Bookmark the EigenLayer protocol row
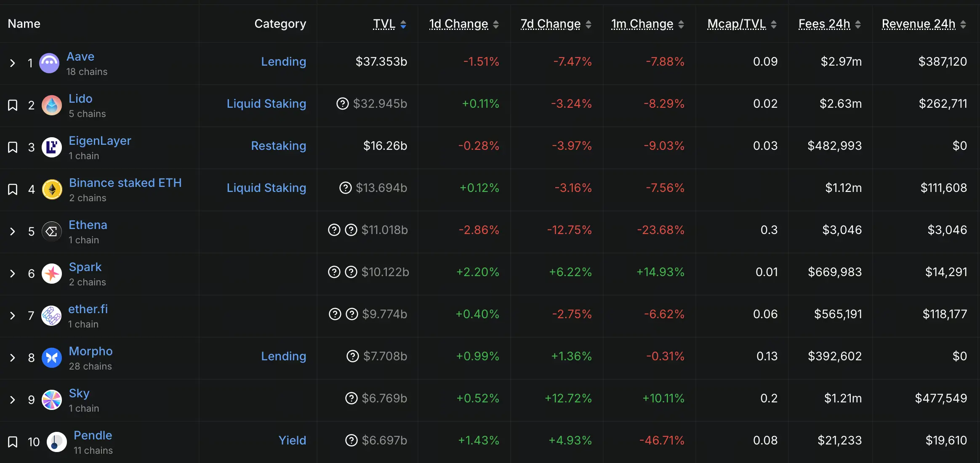Viewport: 980px width, 463px height. click(x=13, y=147)
